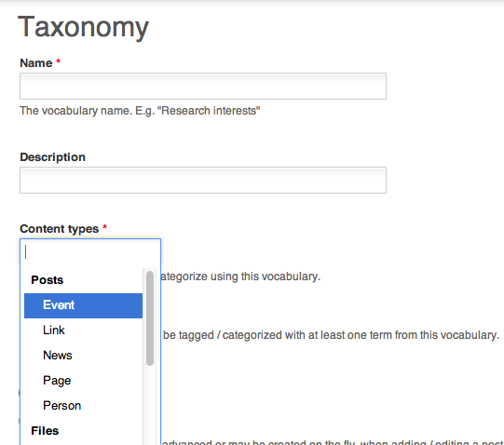Select Event from the content types list
Screen dimensions: 504x445
tap(83, 305)
